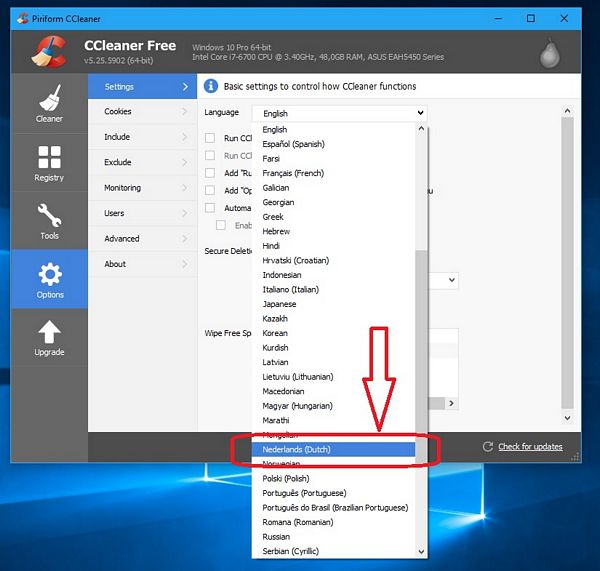The image size is (600, 571).
Task: Choose Russian in the language list
Action: (x=333, y=537)
